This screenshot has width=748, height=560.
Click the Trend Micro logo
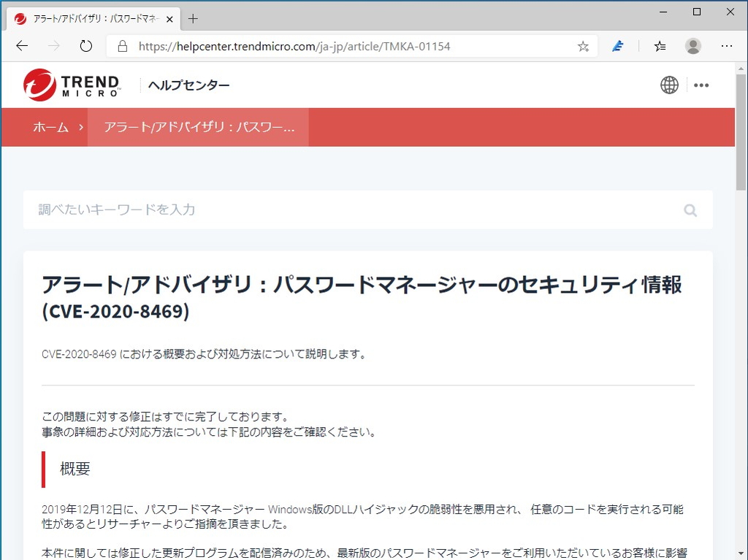71,84
